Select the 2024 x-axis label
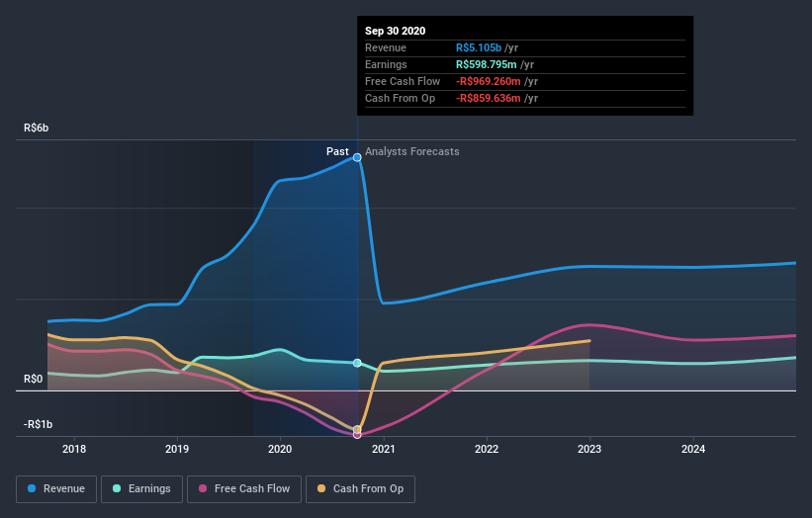This screenshot has height=518, width=812. tap(693, 449)
